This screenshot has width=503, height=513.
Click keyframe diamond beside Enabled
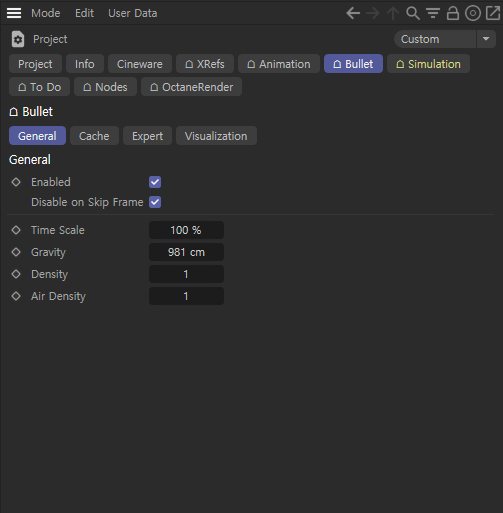pos(16,182)
